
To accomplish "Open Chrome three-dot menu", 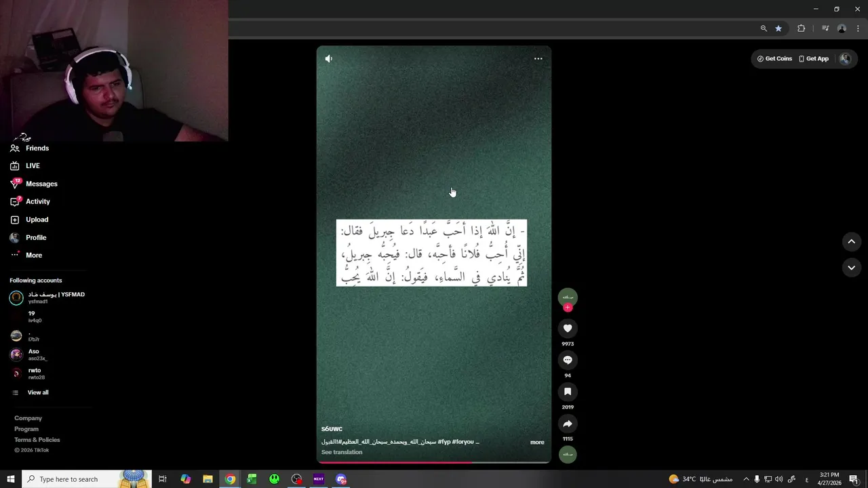I will tap(858, 28).
